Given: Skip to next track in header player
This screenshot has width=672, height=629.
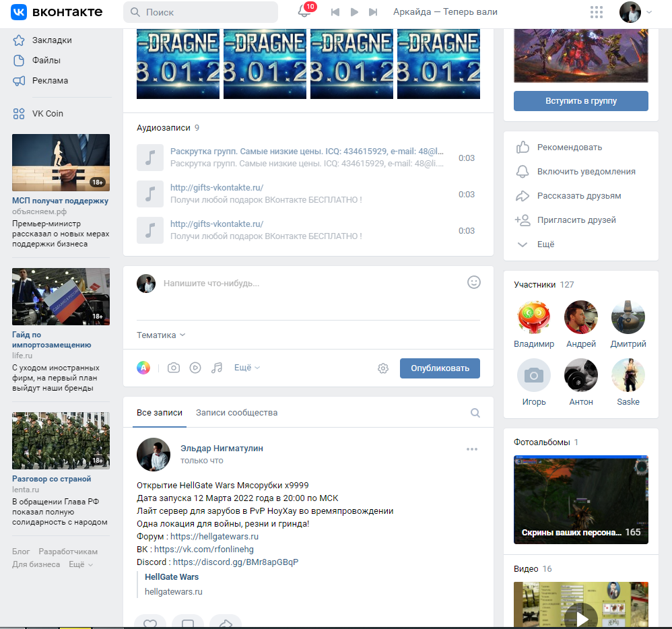Looking at the screenshot, I should [x=373, y=12].
